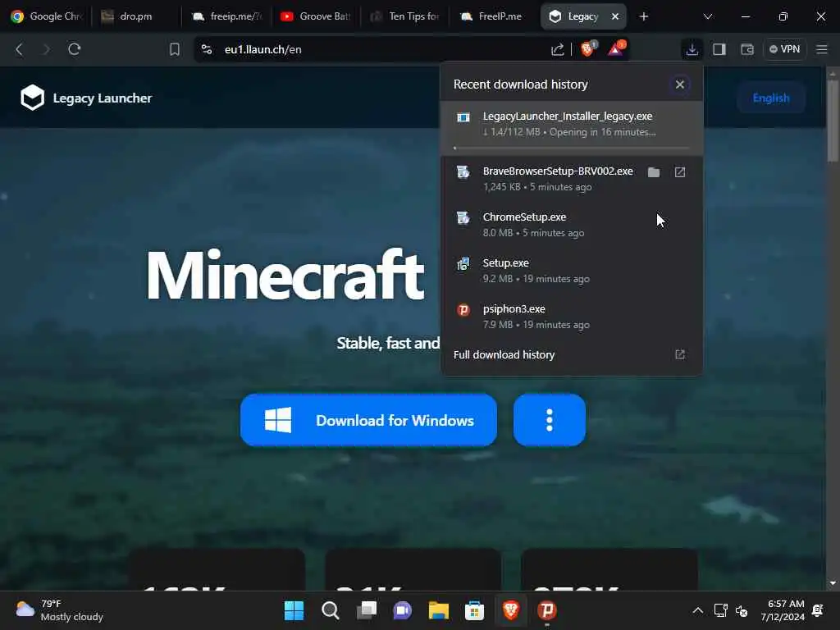Click the Legacy Launcher logo icon
Image resolution: width=840 pixels, height=630 pixels.
tap(32, 98)
